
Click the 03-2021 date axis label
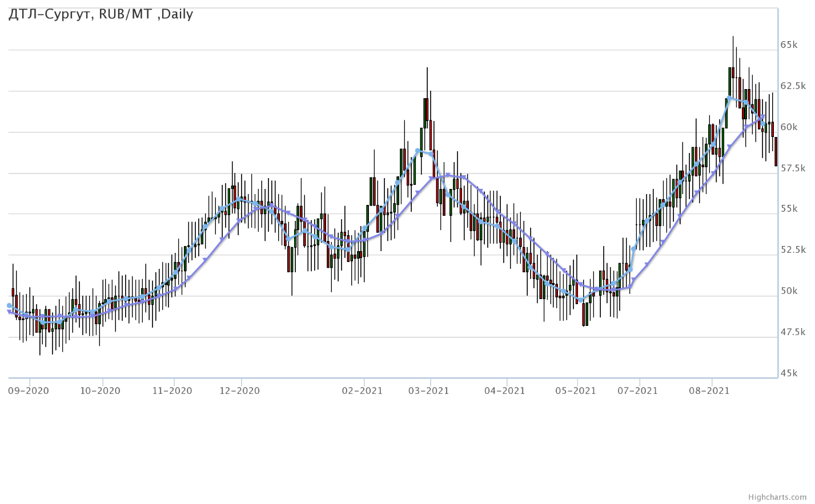tap(428, 391)
